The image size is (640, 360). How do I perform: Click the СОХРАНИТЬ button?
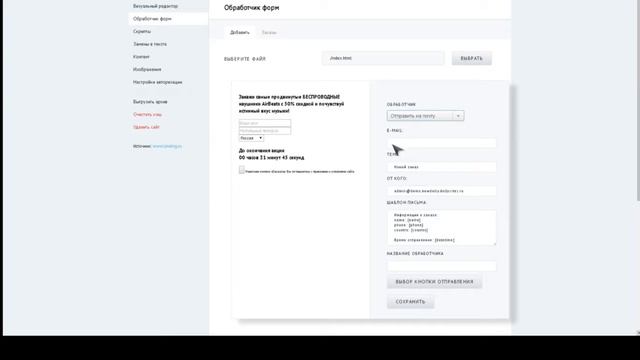(410, 302)
